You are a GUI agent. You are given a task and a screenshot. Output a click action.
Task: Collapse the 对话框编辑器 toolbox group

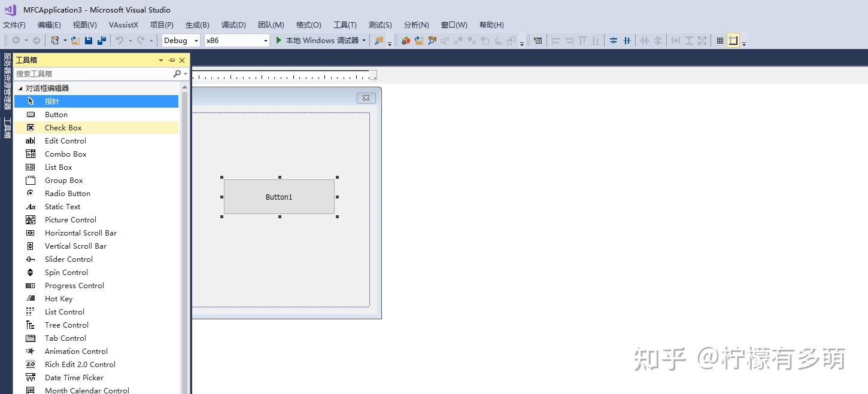coord(20,88)
